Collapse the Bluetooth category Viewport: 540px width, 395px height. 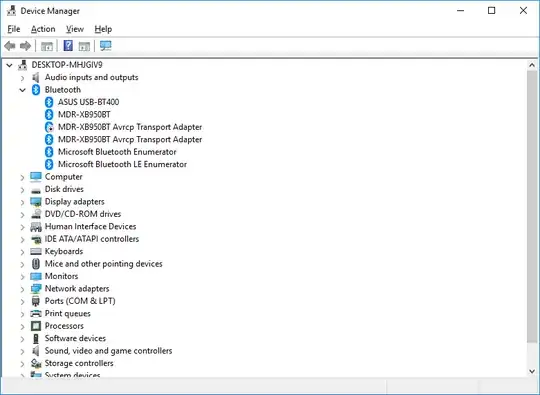coord(22,90)
